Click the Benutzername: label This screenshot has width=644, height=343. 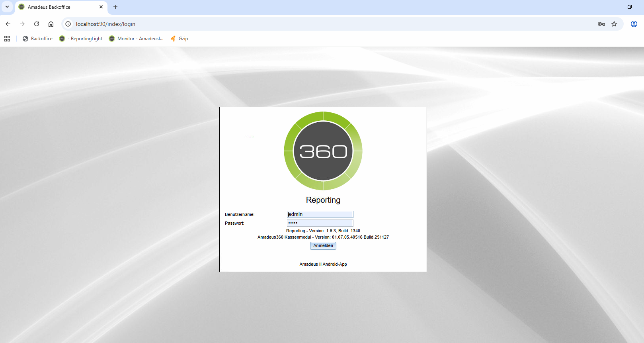240,214
